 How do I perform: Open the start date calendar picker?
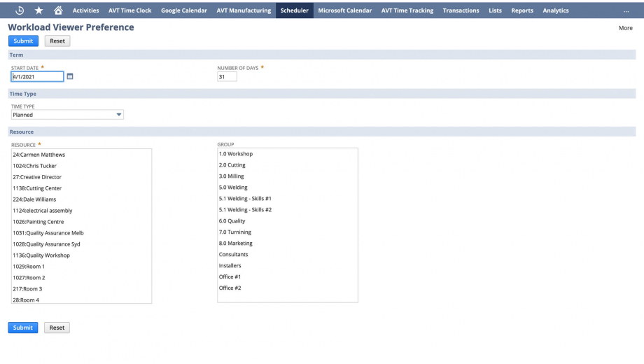click(70, 76)
